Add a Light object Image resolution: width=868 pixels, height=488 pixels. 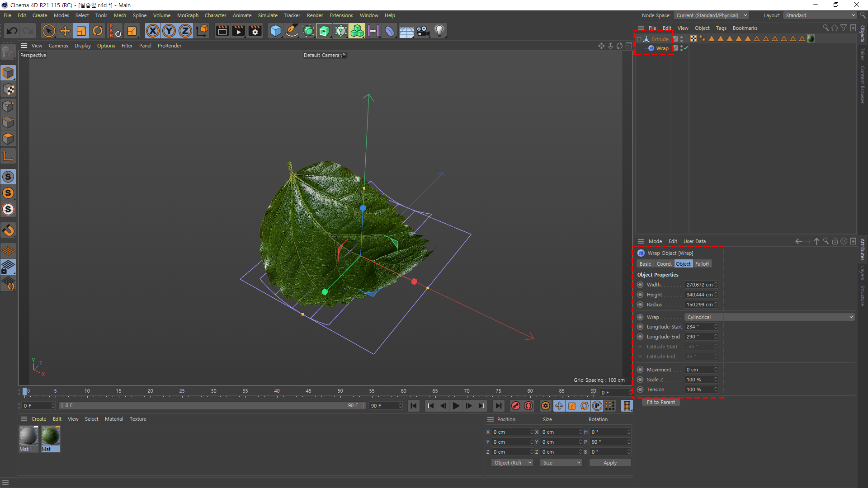pyautogui.click(x=439, y=31)
